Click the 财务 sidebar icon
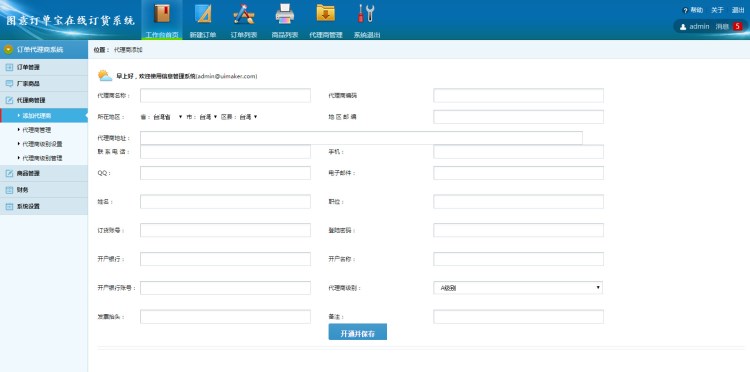 pyautogui.click(x=9, y=190)
